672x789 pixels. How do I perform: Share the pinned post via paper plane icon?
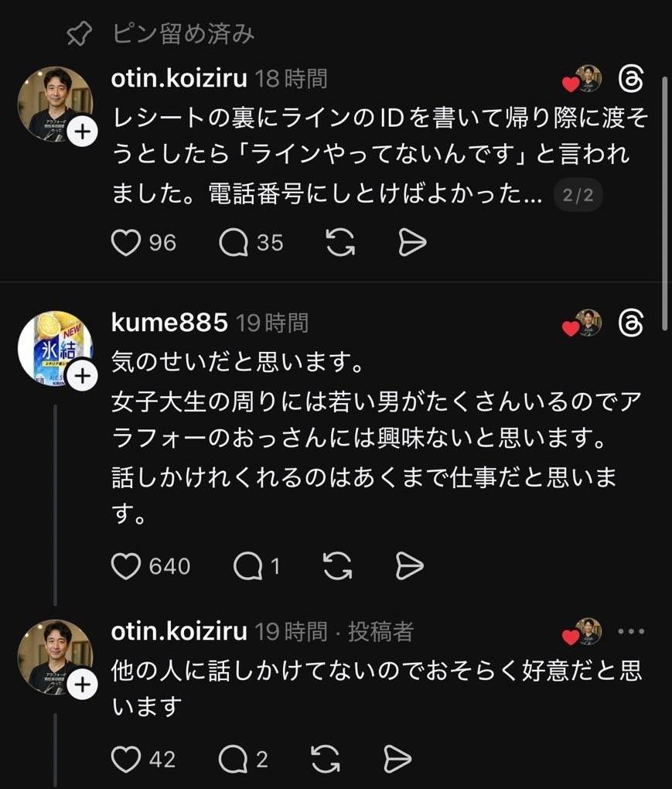(x=412, y=243)
